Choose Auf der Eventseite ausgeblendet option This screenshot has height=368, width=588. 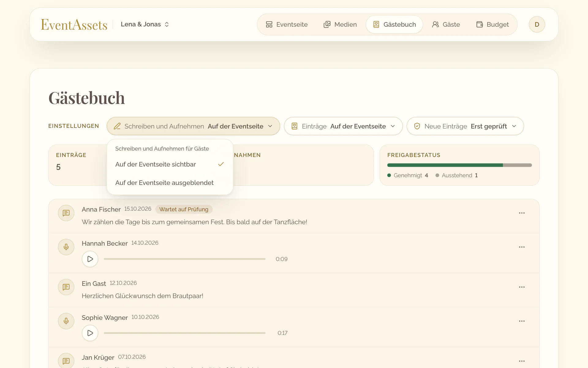[170, 183]
